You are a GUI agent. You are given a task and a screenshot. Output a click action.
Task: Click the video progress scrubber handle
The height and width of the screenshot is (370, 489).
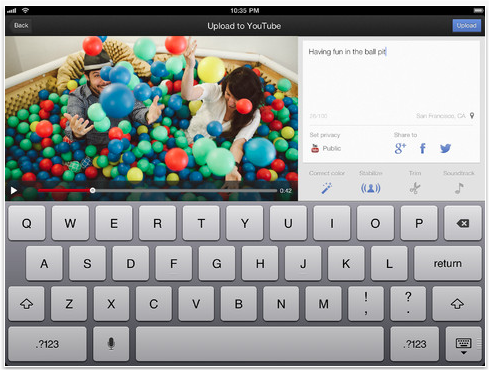[92, 191]
